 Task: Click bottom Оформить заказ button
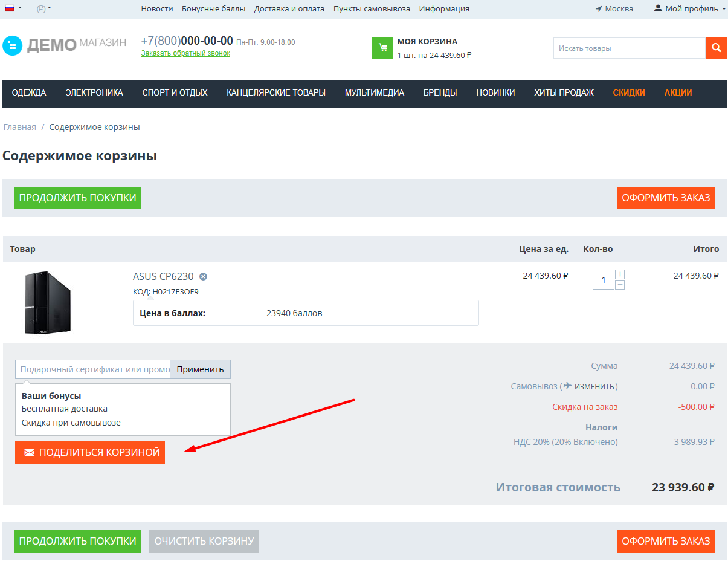click(x=666, y=541)
